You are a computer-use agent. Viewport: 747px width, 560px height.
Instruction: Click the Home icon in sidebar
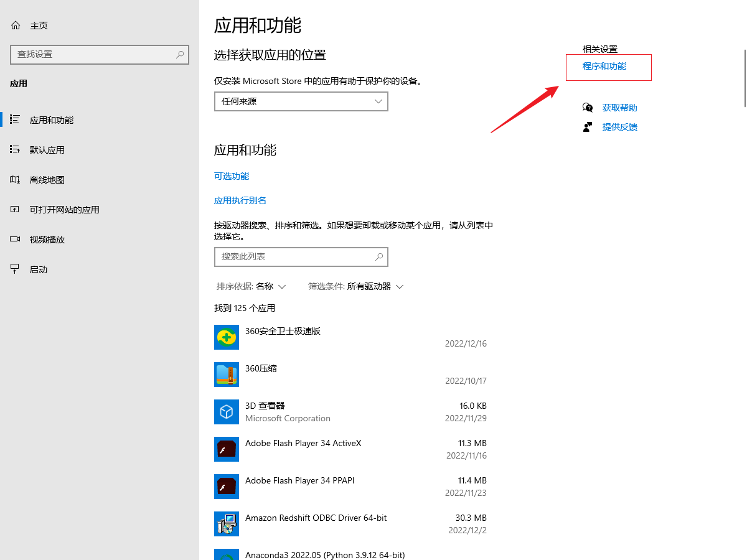(16, 26)
